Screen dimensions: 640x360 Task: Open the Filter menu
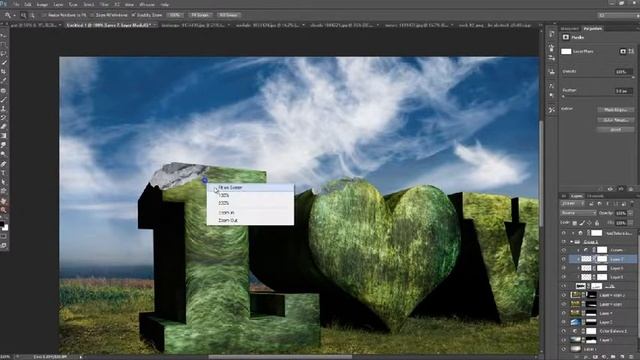click(104, 4)
